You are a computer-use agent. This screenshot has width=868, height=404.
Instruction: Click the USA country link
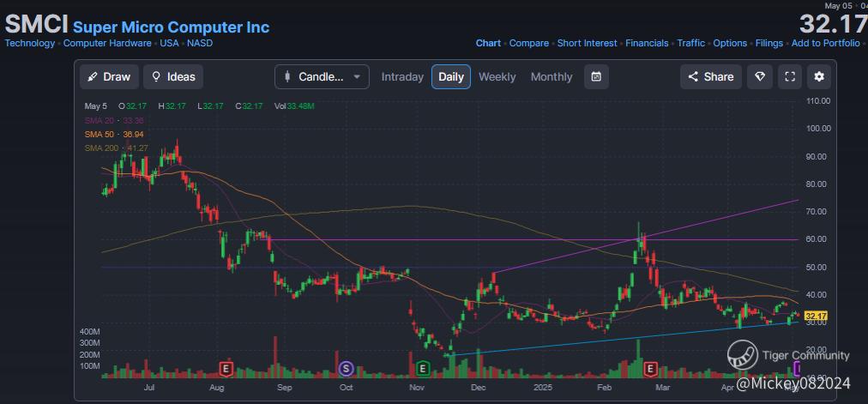169,43
